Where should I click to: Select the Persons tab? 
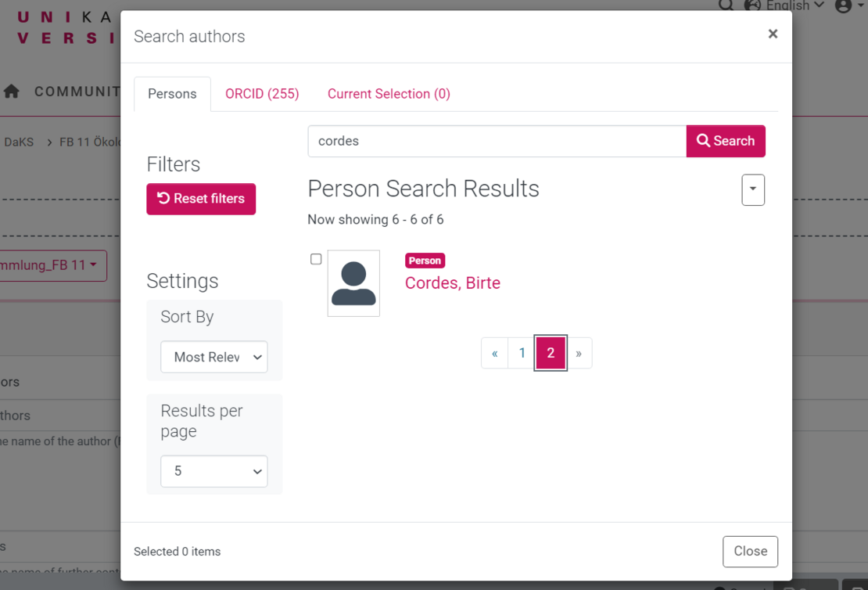point(172,94)
